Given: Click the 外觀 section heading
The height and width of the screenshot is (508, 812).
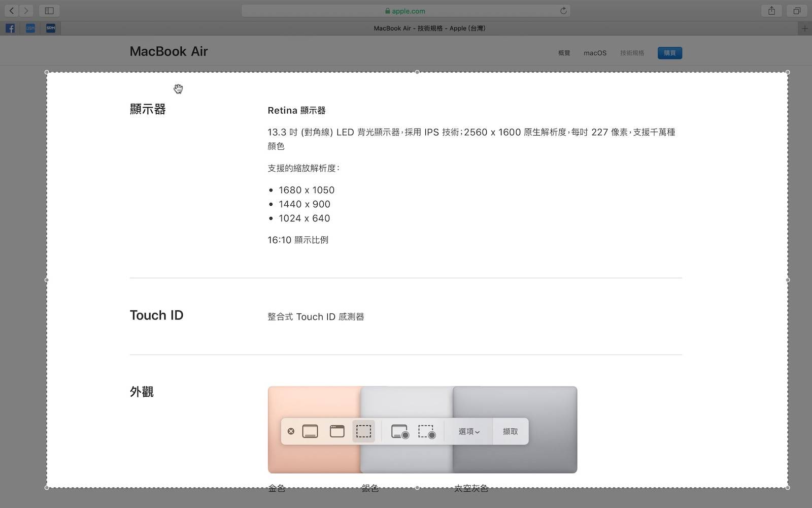Looking at the screenshot, I should coord(142,392).
